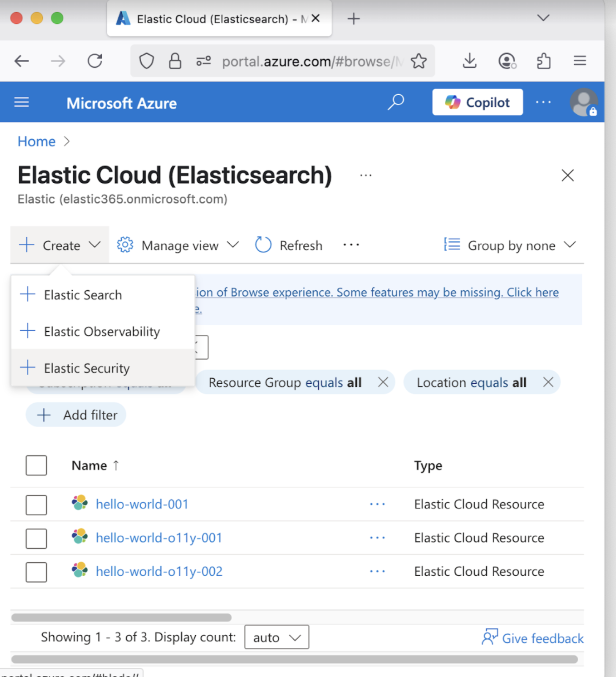The width and height of the screenshot is (616, 677).
Task: Open the Manage view dropdown
Action: (178, 245)
